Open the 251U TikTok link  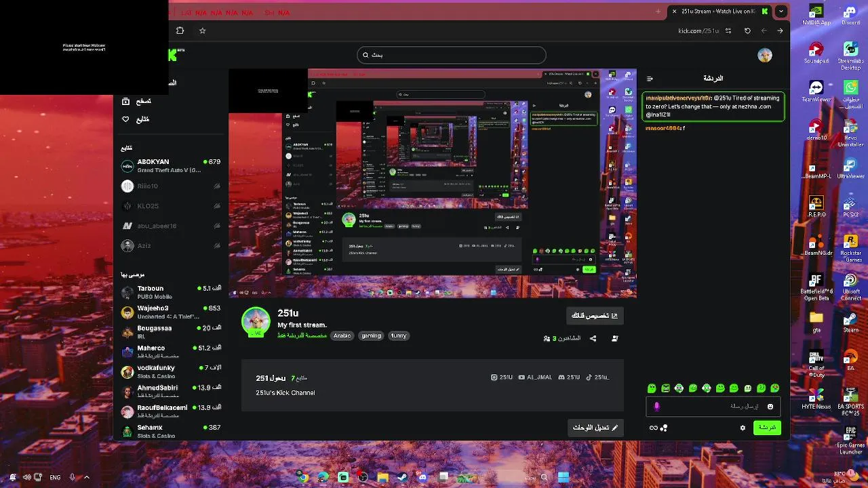coord(597,377)
